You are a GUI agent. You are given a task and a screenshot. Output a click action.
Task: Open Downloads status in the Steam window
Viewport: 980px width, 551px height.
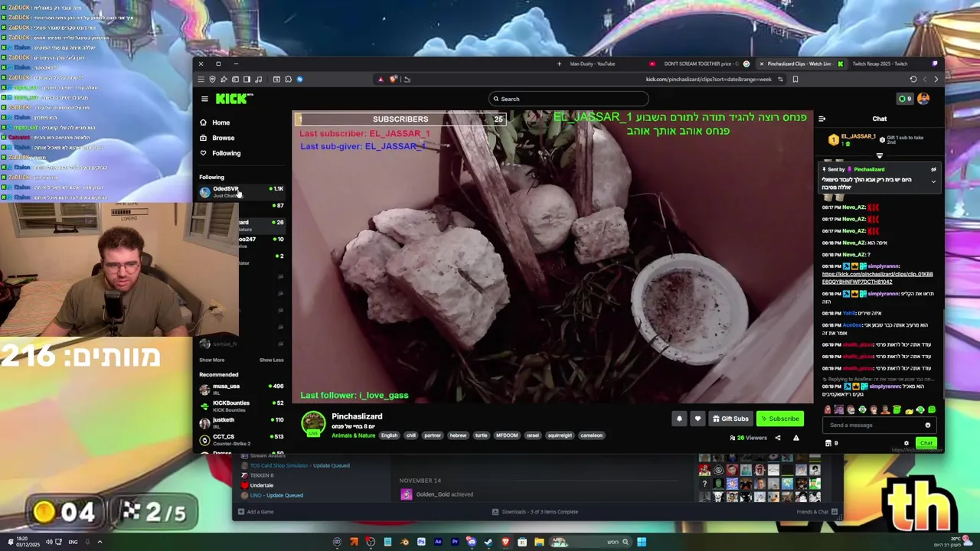535,512
